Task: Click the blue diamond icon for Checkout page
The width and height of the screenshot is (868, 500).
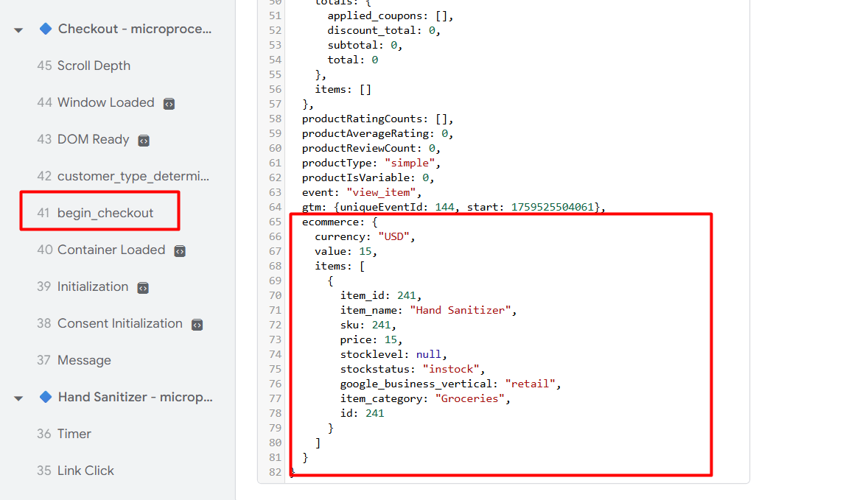Action: click(46, 29)
